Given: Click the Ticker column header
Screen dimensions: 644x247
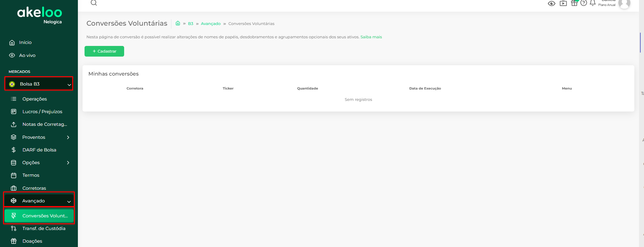Looking at the screenshot, I should point(228,88).
